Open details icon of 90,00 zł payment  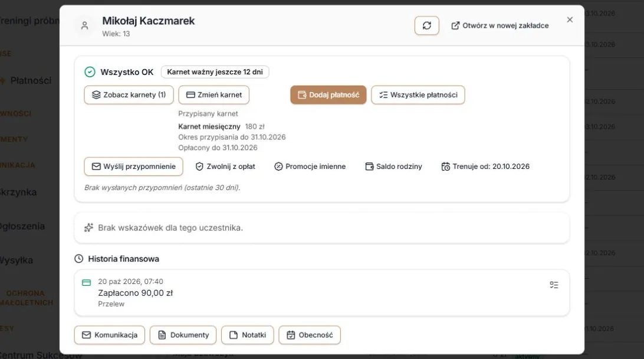click(x=554, y=285)
